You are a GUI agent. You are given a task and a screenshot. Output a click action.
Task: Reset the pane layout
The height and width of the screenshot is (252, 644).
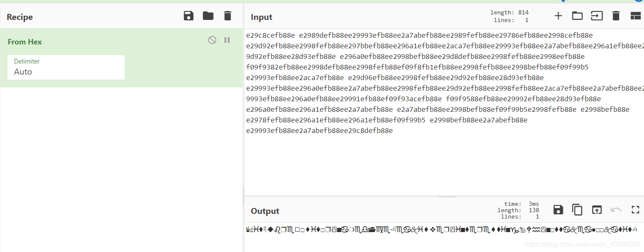pyautogui.click(x=635, y=16)
